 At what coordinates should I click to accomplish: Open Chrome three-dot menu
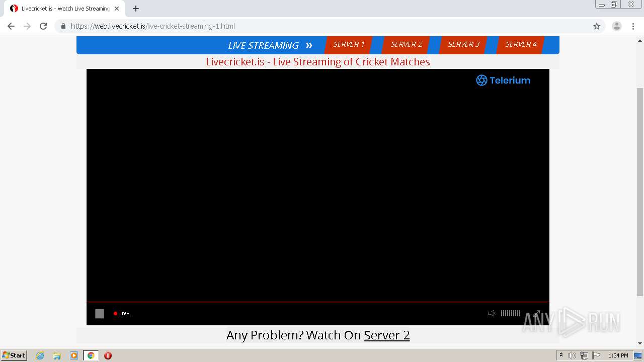tap(633, 26)
